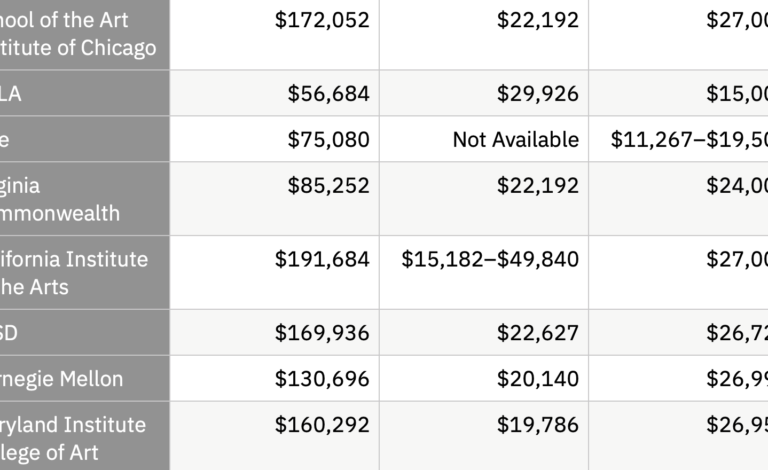Image resolution: width=768 pixels, height=470 pixels.
Task: Select the Not Available cell
Action: click(484, 139)
